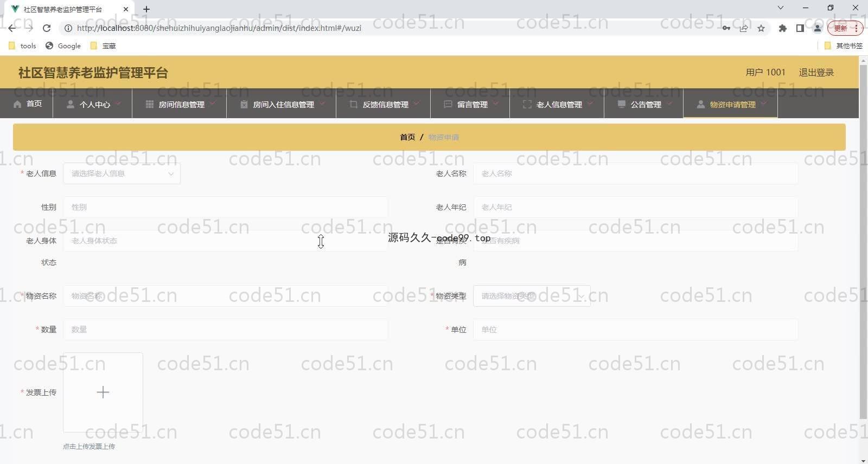Open the 反馈信息管理 menu item
Screen dimensions: 868x464
tap(383, 104)
